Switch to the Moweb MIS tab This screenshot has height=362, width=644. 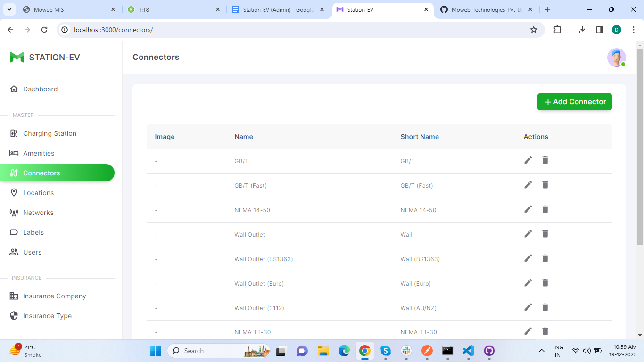pos(66,9)
